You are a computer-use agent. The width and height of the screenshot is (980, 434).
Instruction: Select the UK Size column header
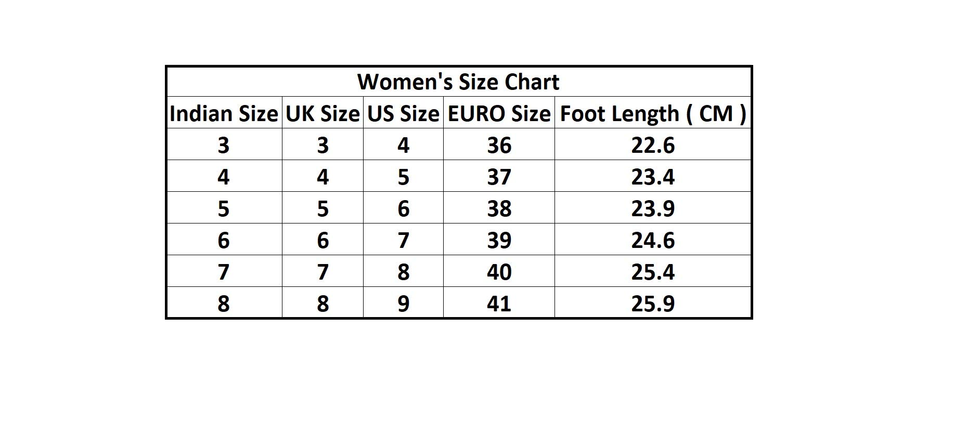point(323,114)
